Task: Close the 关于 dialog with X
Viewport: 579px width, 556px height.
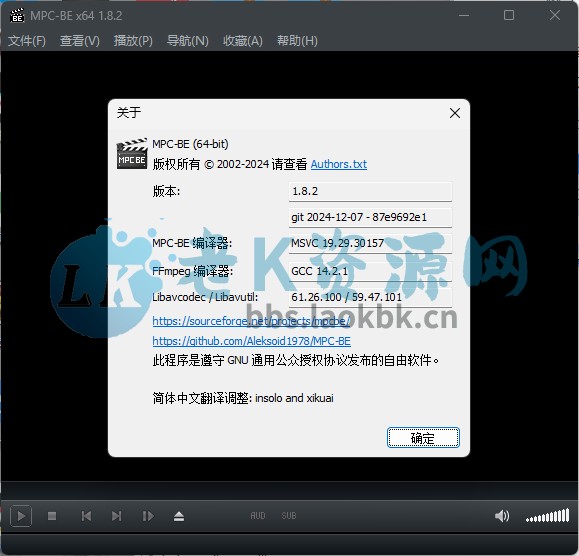Action: click(455, 113)
